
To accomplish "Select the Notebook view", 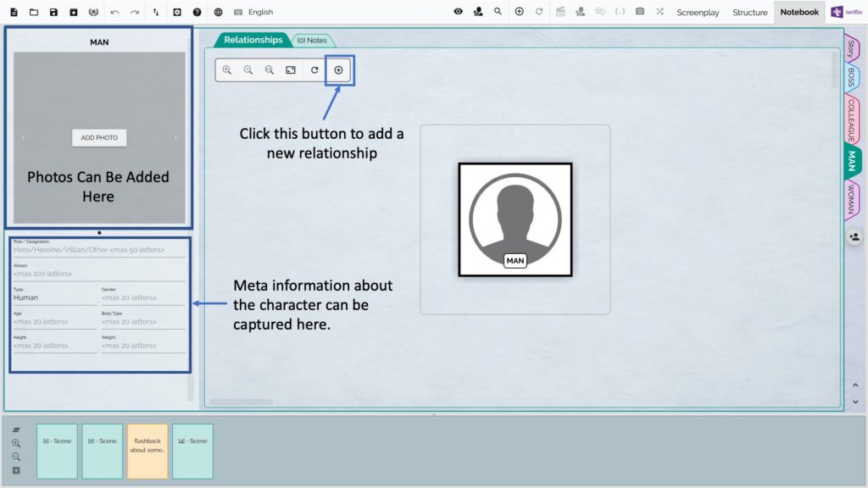I will 799,12.
